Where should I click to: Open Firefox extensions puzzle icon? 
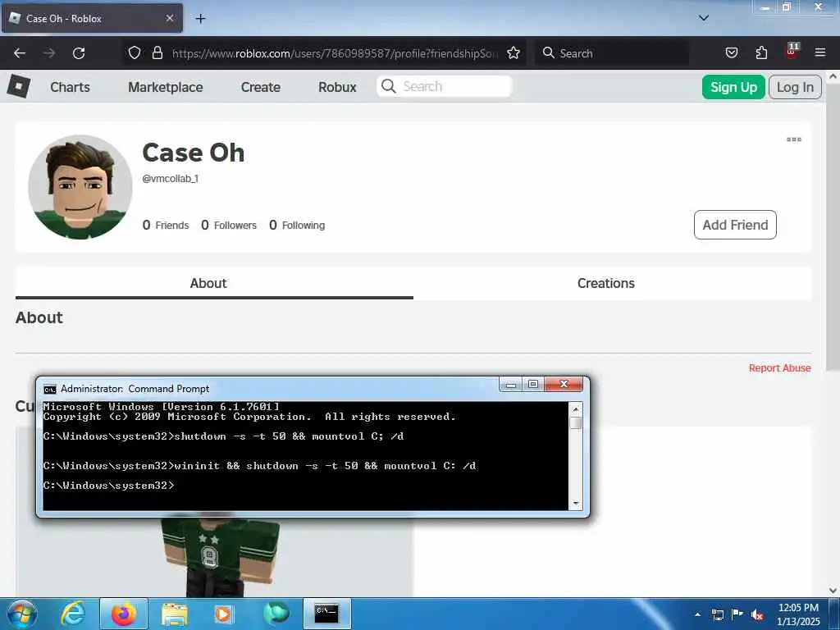pos(761,52)
